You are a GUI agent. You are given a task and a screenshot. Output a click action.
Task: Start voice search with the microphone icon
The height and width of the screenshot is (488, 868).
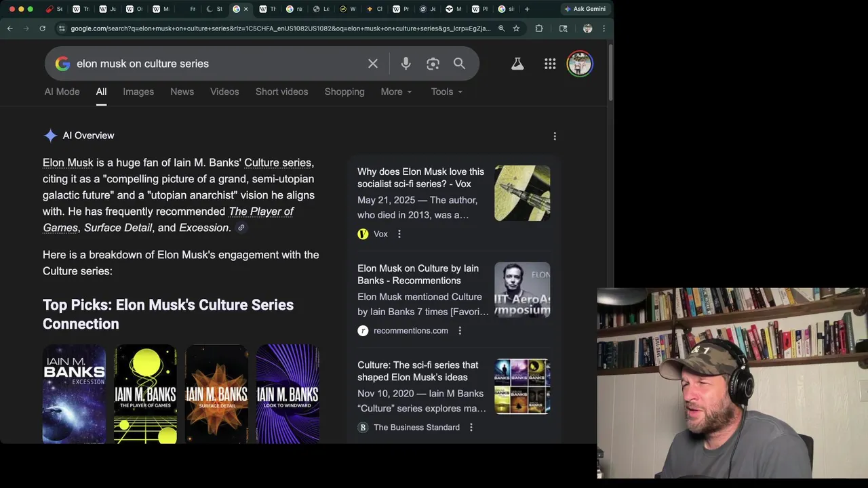[406, 64]
